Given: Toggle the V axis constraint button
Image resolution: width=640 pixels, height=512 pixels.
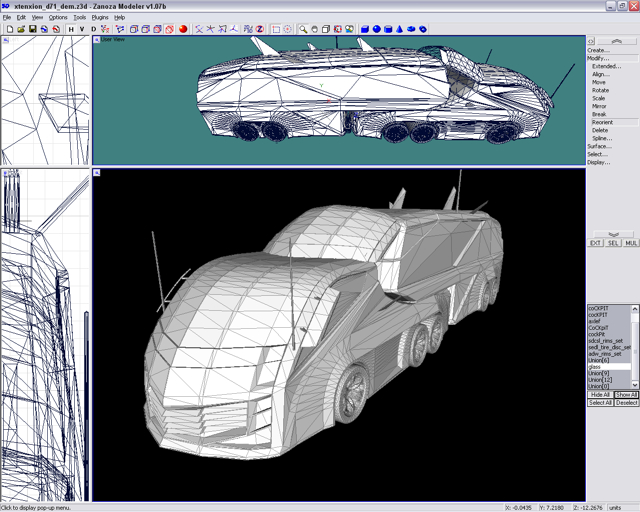Looking at the screenshot, I should click(x=82, y=29).
